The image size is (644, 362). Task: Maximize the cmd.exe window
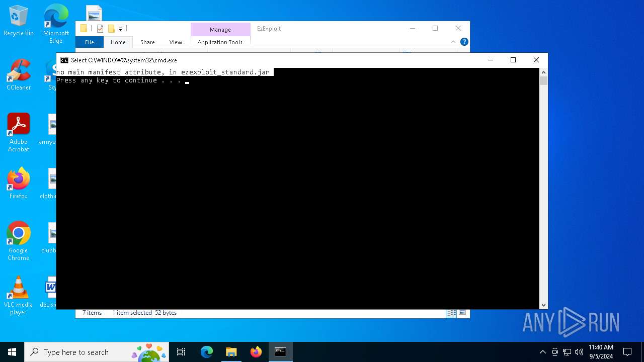coord(513,60)
